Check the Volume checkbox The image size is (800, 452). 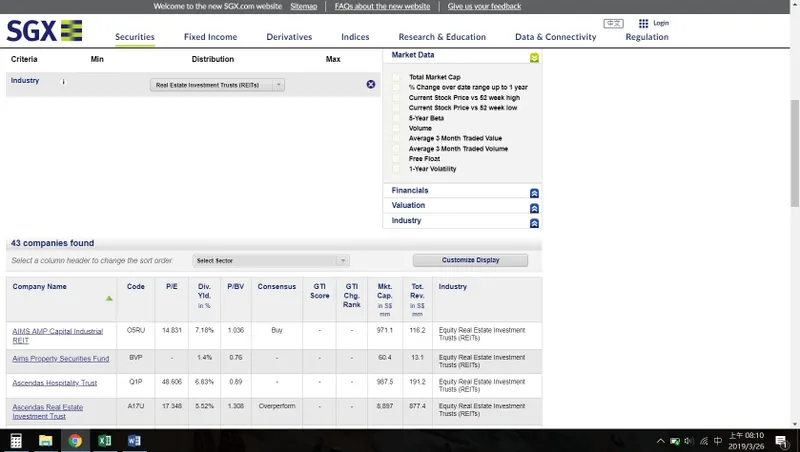click(396, 128)
